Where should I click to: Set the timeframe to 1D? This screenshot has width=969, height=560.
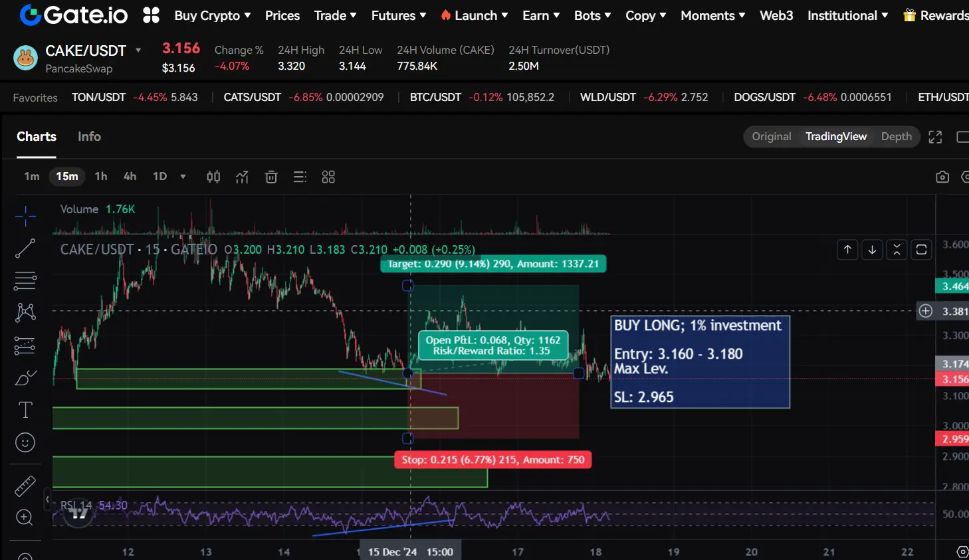[160, 176]
